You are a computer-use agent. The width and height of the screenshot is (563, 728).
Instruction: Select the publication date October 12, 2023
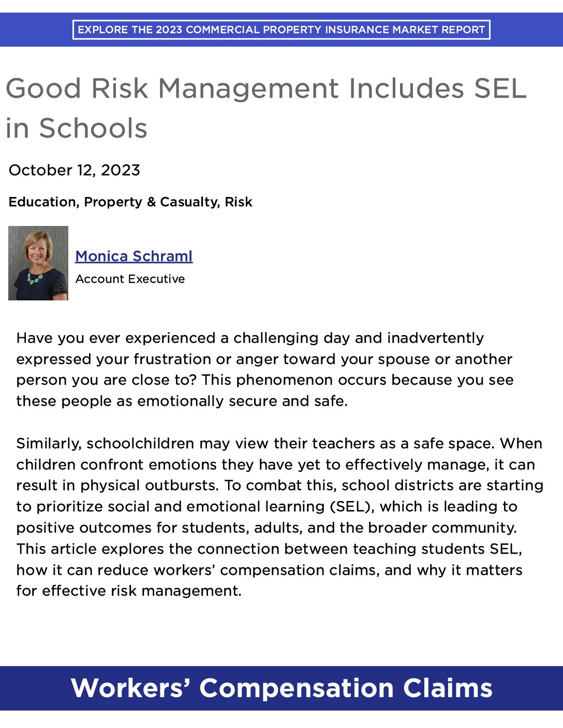(x=75, y=170)
